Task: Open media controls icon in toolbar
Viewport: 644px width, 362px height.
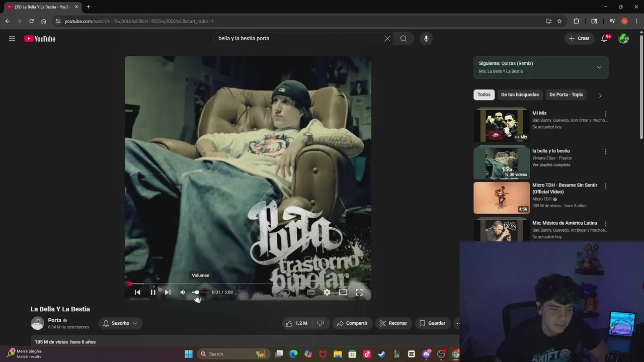Action: (612, 21)
